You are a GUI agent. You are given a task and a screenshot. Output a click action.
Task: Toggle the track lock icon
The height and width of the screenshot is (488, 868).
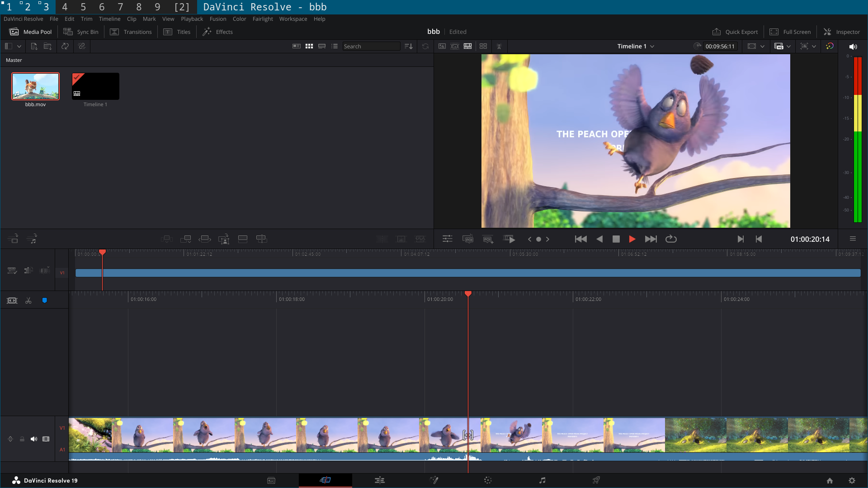tap(22, 439)
